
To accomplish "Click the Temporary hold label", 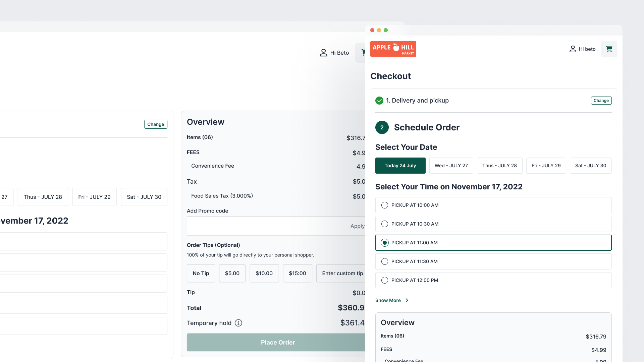I will pyautogui.click(x=209, y=323).
